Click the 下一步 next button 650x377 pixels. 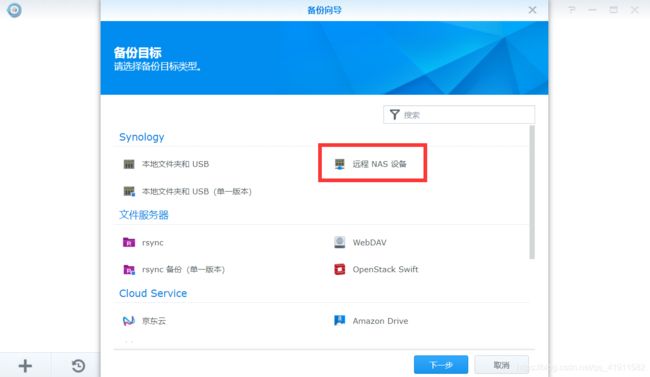(x=441, y=365)
